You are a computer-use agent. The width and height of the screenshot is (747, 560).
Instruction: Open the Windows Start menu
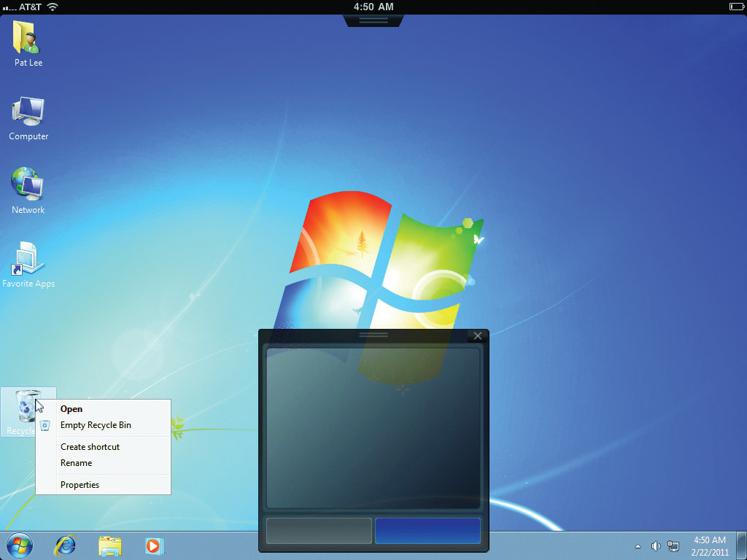(x=20, y=545)
